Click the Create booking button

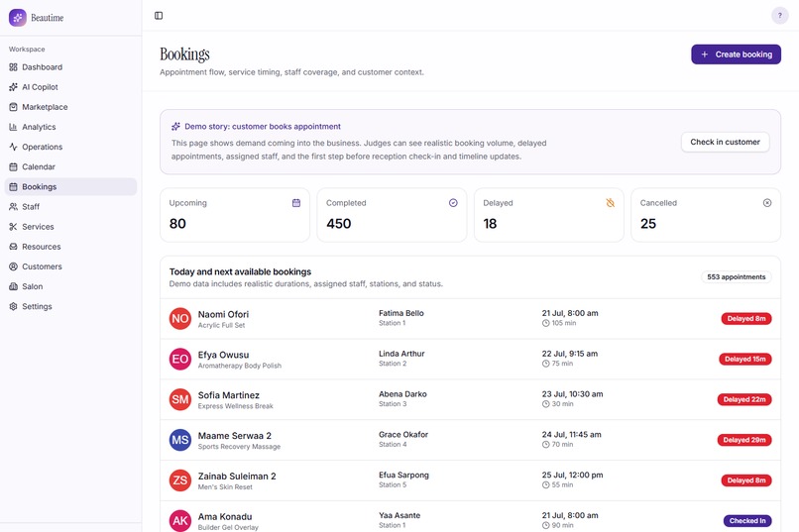coord(736,54)
